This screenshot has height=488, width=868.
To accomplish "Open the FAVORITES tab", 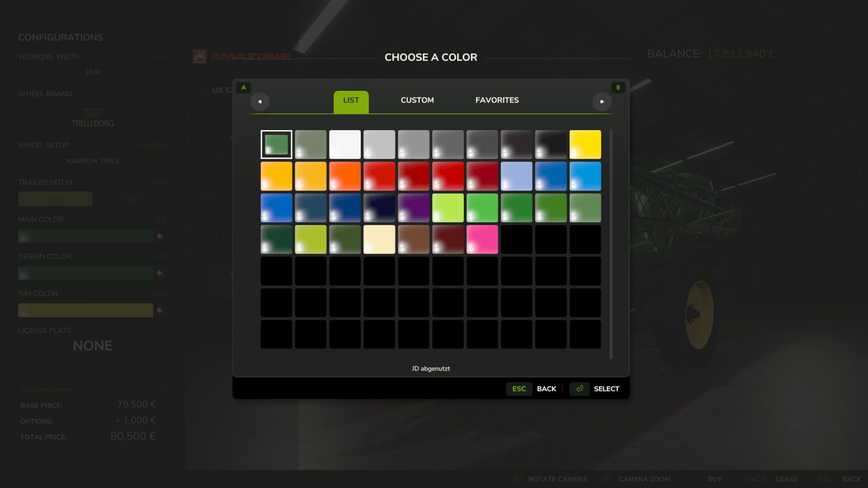I will [497, 100].
